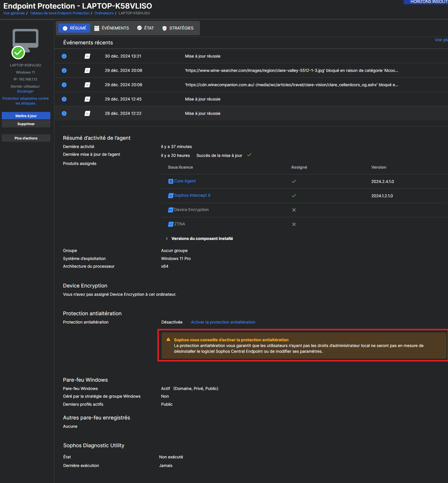This screenshot has height=483, width=448.
Task: Open the RÉSUMÉ tab
Action: 74,28
